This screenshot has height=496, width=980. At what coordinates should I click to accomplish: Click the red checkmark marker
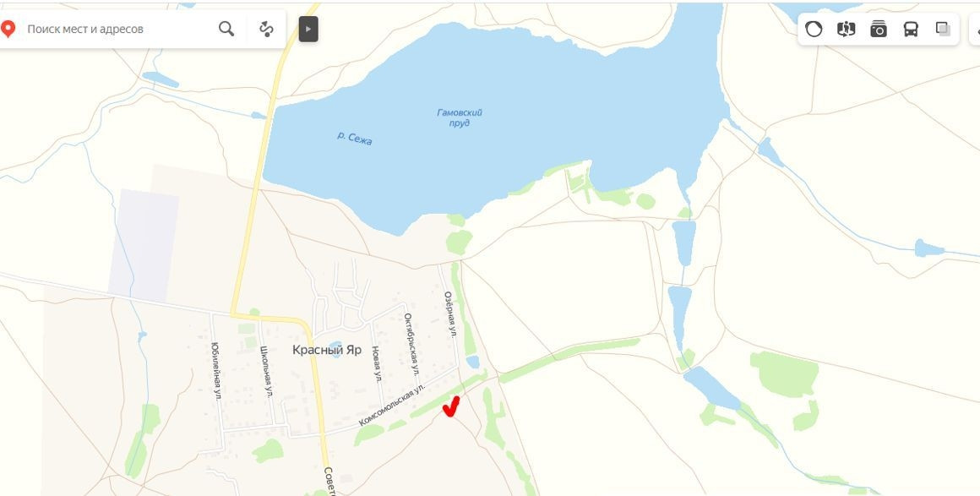[x=450, y=406]
